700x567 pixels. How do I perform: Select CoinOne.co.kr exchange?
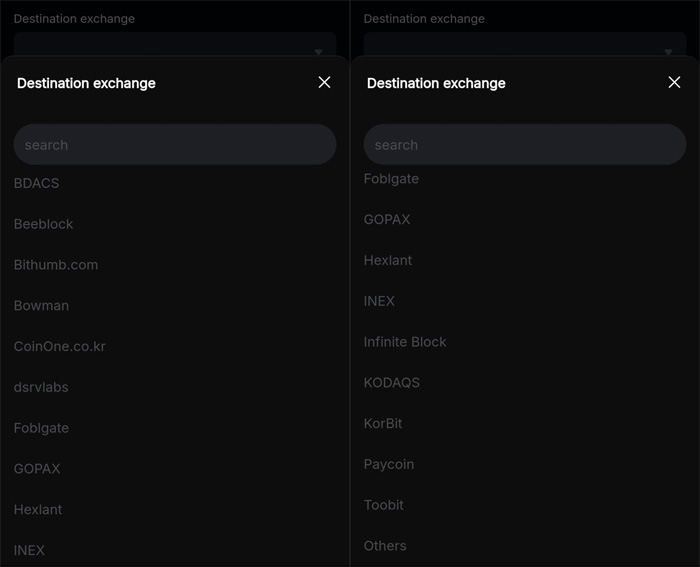click(60, 346)
